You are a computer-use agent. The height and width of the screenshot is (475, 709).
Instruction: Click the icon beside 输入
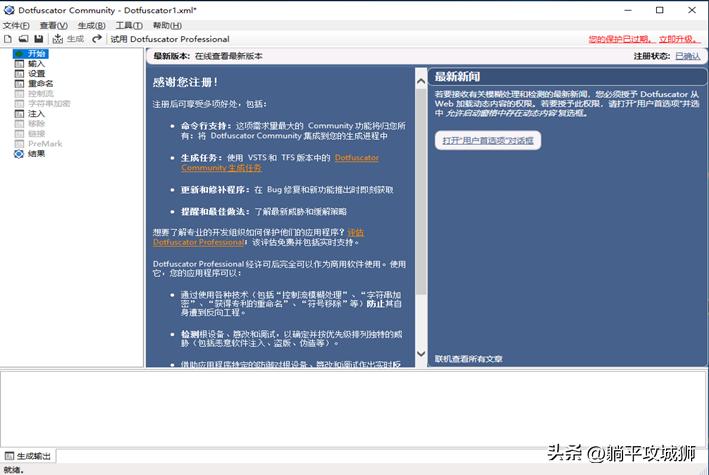coord(19,64)
